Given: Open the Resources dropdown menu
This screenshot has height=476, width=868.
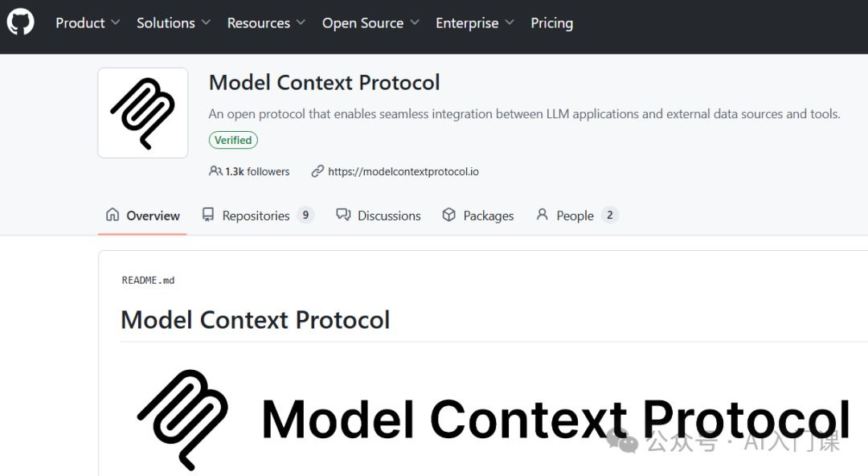Looking at the screenshot, I should (x=266, y=23).
